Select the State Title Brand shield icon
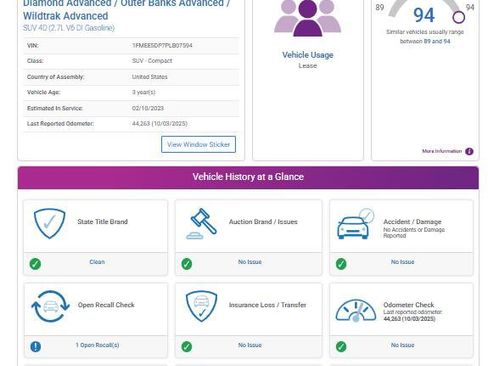This screenshot has height=366, width=488. (49, 223)
